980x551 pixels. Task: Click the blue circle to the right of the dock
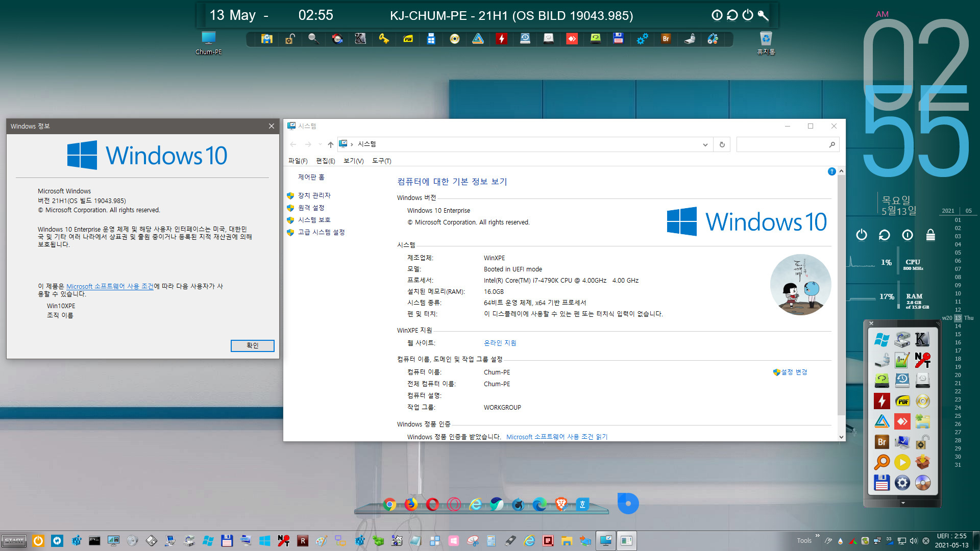[x=628, y=504]
